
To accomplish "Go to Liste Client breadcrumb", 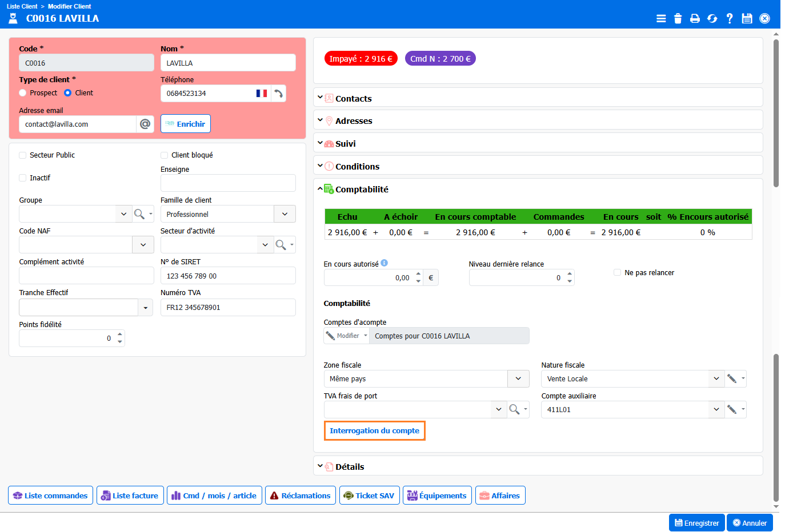I will (22, 6).
